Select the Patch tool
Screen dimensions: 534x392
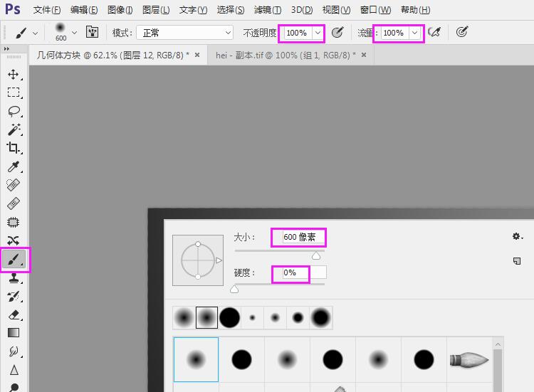pyautogui.click(x=14, y=222)
